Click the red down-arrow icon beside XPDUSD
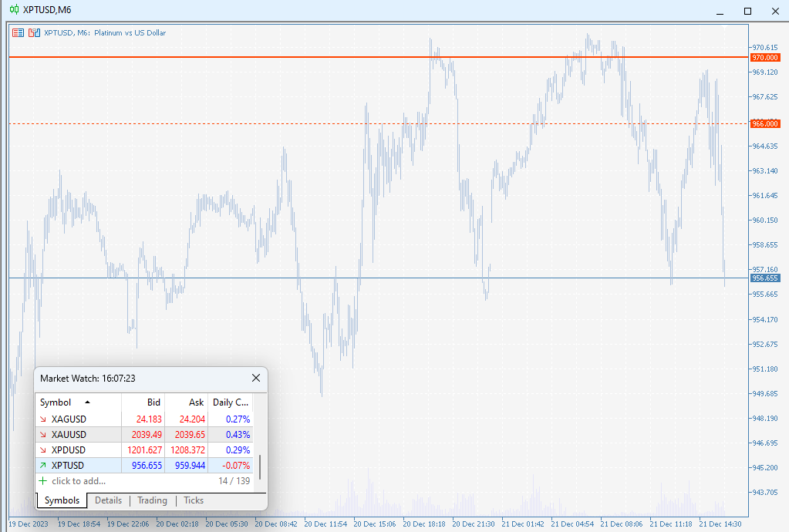789x532 pixels. (x=42, y=450)
